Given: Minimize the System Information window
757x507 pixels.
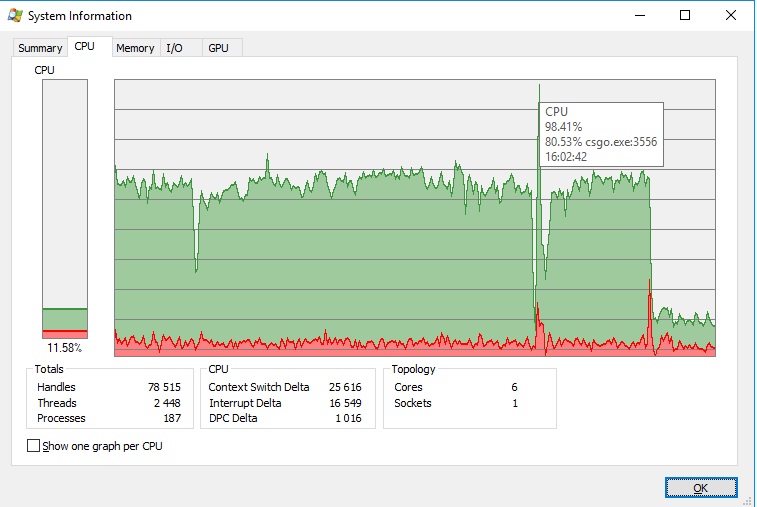Looking at the screenshot, I should 640,15.
